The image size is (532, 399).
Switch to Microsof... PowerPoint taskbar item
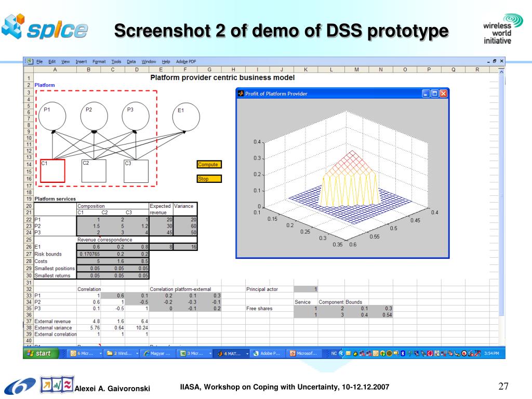(303, 353)
